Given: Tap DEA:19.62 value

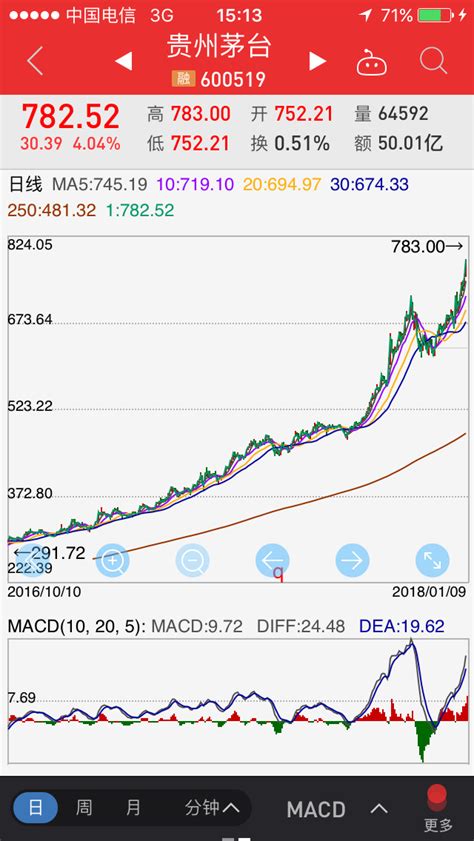Looking at the screenshot, I should click(x=402, y=626).
